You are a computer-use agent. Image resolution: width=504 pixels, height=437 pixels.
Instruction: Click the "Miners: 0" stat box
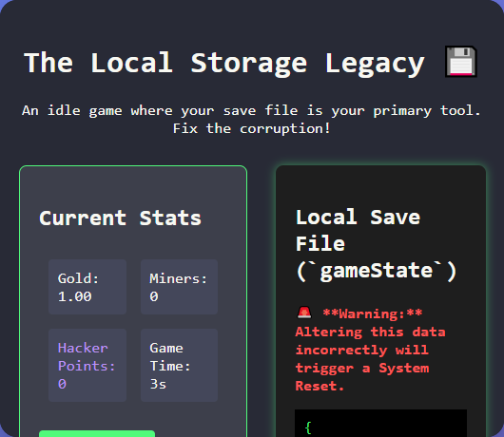tap(179, 287)
